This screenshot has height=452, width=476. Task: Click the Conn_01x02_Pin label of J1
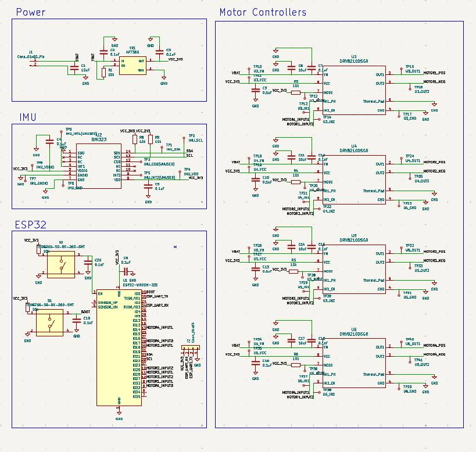31,57
